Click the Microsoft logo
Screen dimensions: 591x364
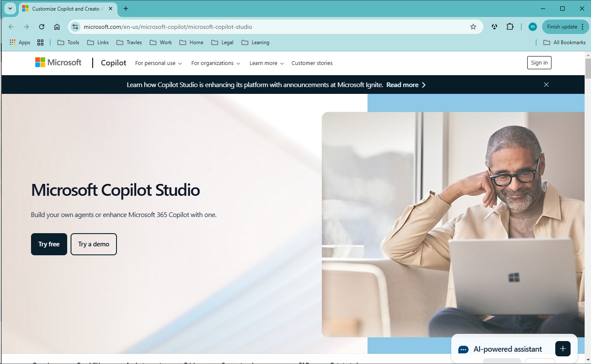58,62
